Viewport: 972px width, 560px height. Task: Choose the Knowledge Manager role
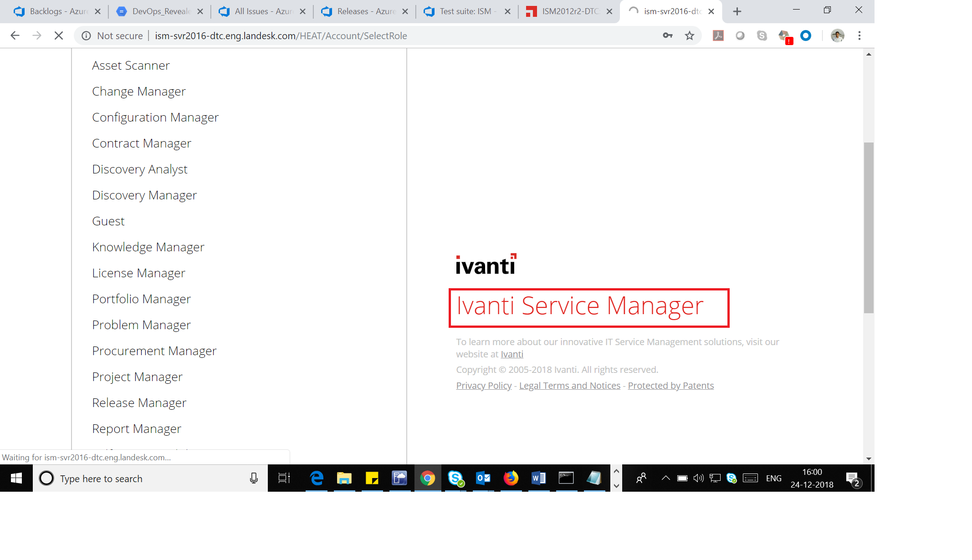coord(148,247)
